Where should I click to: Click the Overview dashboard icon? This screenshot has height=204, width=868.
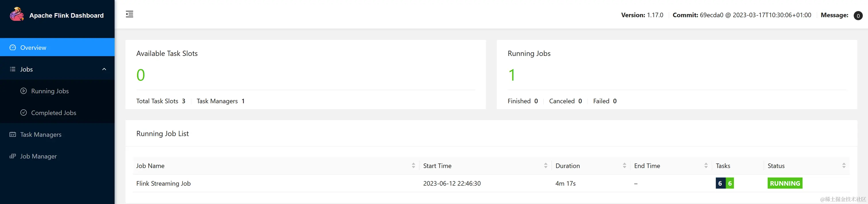pos(13,47)
